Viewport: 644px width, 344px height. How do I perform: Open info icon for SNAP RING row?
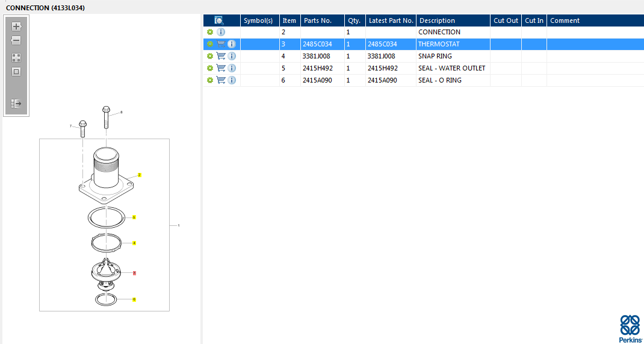point(232,56)
